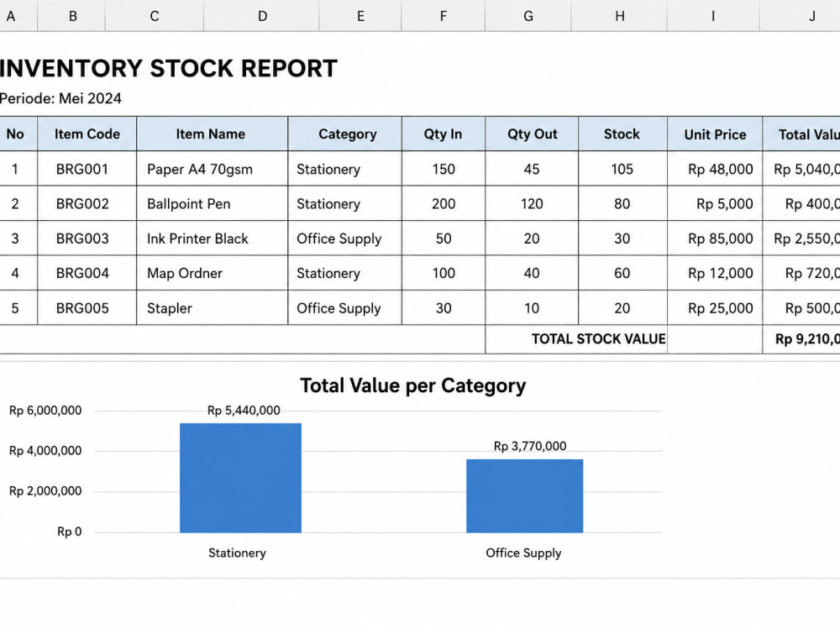
Task: Select the Unit Price header cell
Action: (x=715, y=134)
